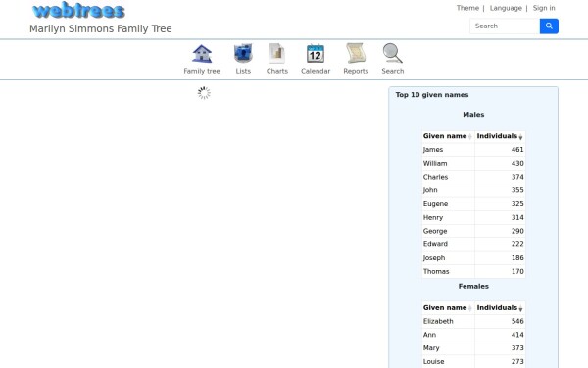
Task: Click the count 374 for Charles
Action: (517, 177)
